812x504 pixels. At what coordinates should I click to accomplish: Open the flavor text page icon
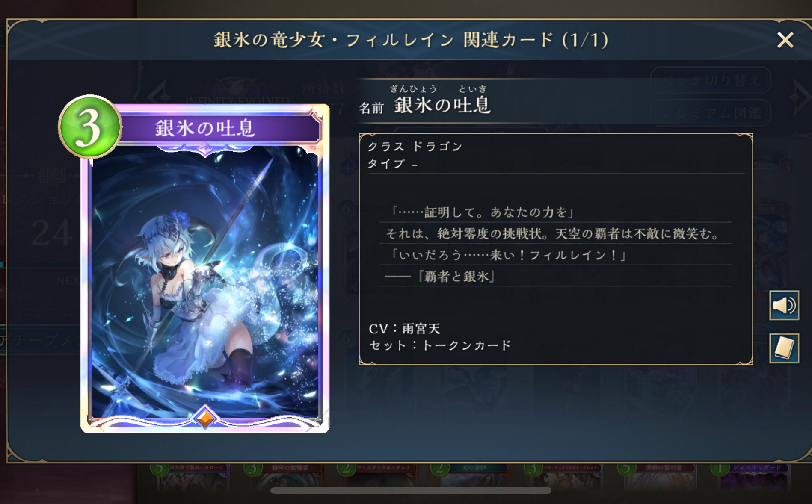pos(784,348)
